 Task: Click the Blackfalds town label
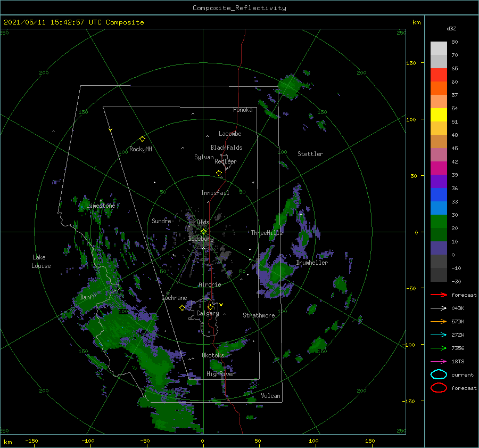[x=226, y=148]
